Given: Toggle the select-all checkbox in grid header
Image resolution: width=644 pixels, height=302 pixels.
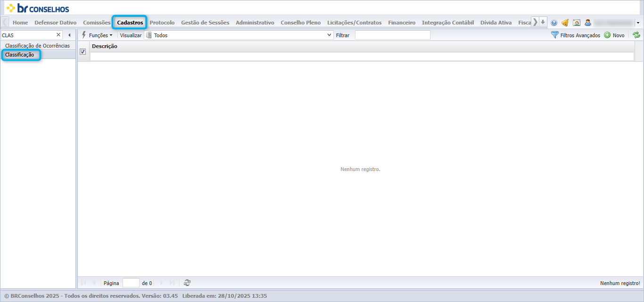Looking at the screenshot, I should pyautogui.click(x=83, y=52).
